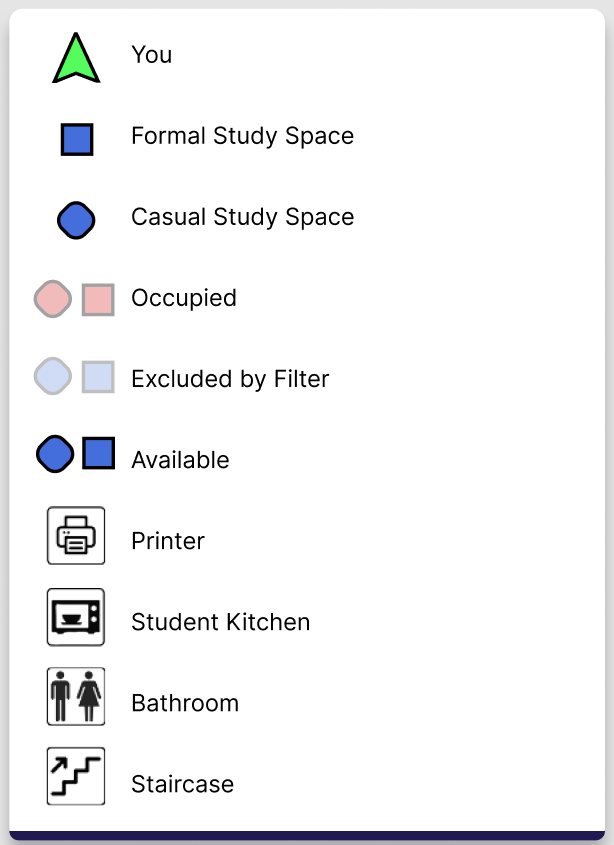Click the blue Available circle icon
This screenshot has height=845, width=614.
[55, 454]
